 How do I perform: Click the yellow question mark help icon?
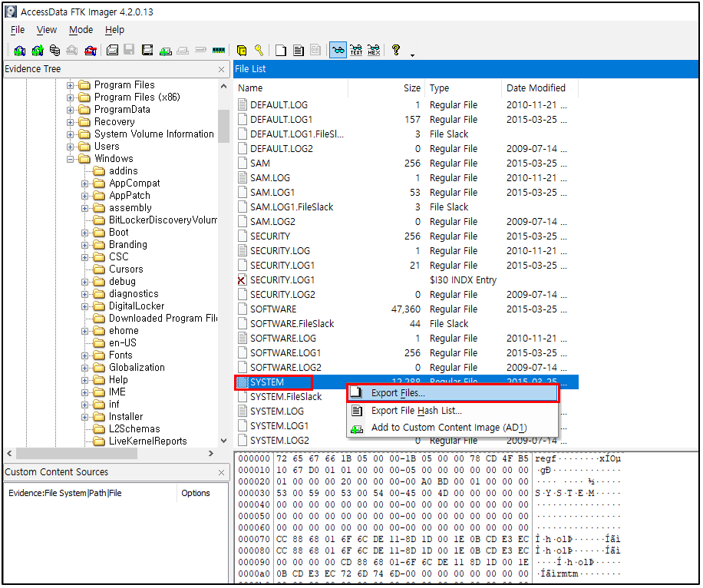coord(395,50)
